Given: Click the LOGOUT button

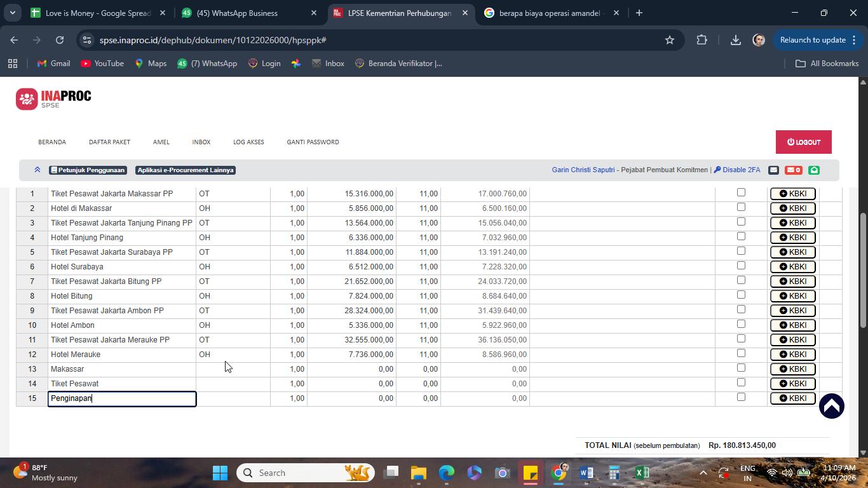Looking at the screenshot, I should pos(803,142).
